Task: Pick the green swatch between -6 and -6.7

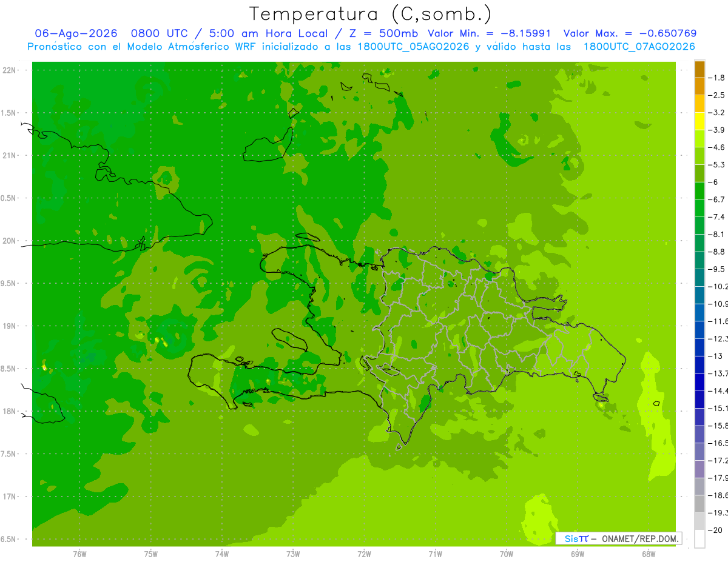Action: point(699,191)
